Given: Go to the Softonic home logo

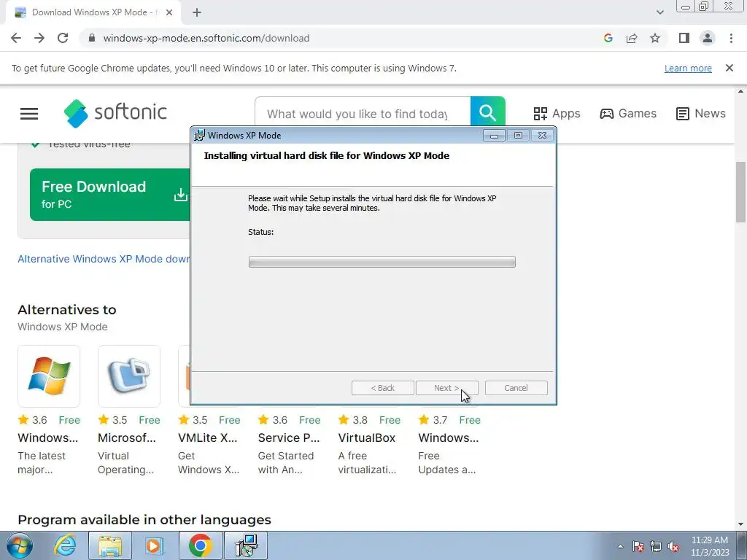Looking at the screenshot, I should tap(115, 113).
